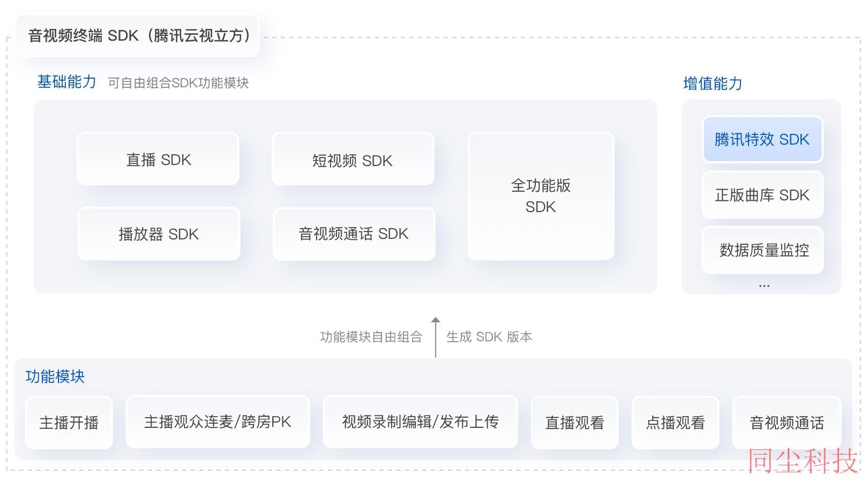
Task: Select the 短视频 SDK box
Action: point(353,159)
